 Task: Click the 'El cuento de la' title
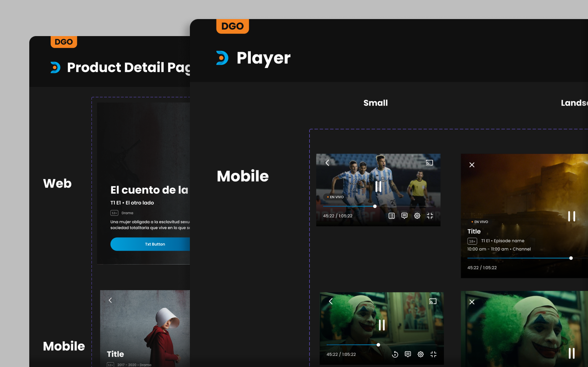(x=149, y=190)
